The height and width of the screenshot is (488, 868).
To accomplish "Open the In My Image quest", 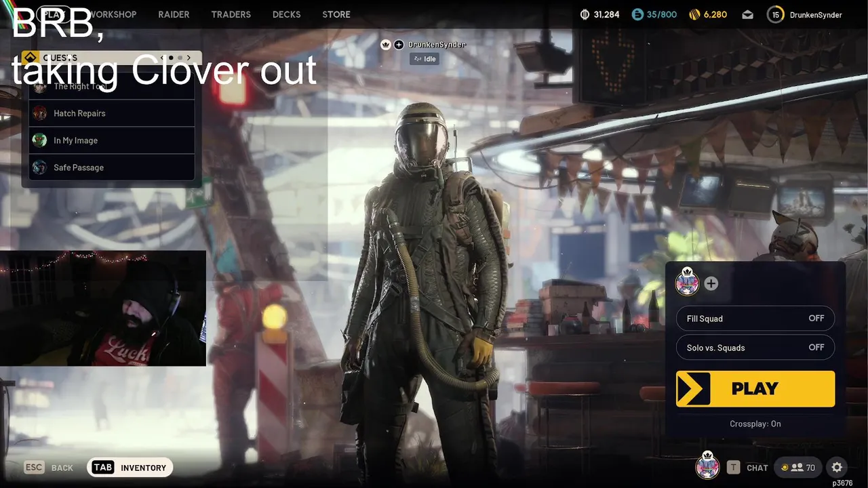I will [x=112, y=140].
